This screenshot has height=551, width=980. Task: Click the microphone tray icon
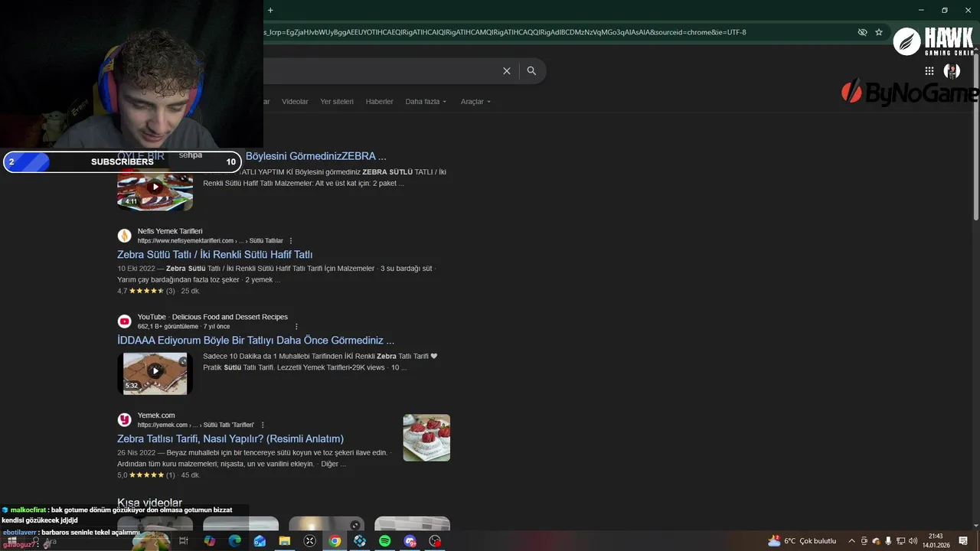[888, 541]
